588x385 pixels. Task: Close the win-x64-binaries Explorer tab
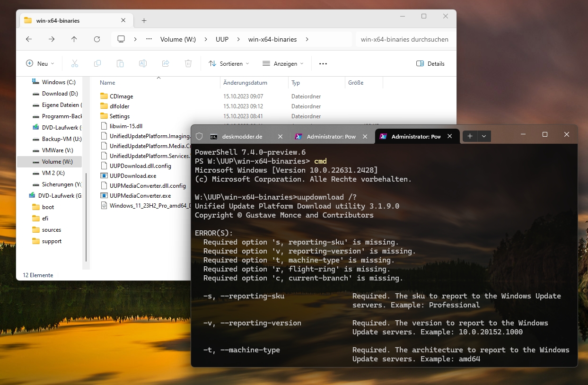click(123, 20)
